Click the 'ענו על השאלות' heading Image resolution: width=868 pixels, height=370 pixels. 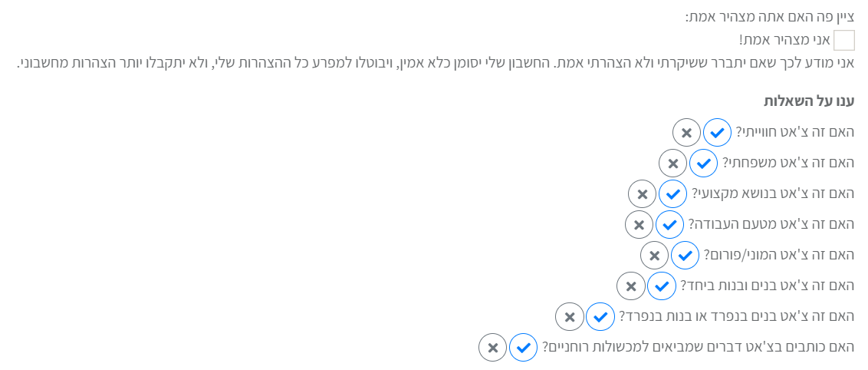click(808, 101)
